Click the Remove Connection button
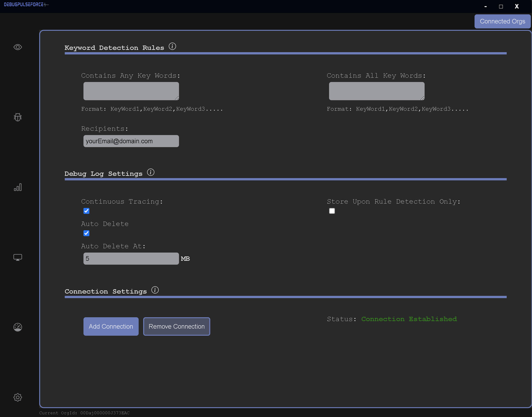The image size is (532, 417). click(x=177, y=326)
